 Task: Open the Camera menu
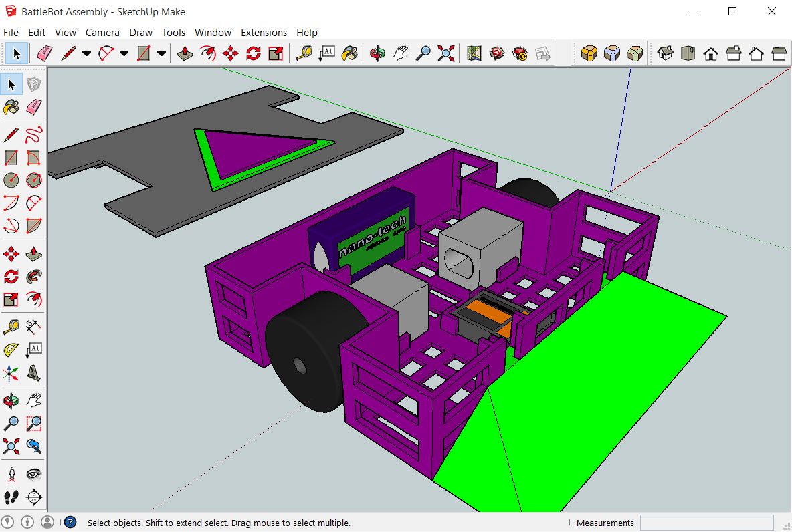click(x=102, y=32)
